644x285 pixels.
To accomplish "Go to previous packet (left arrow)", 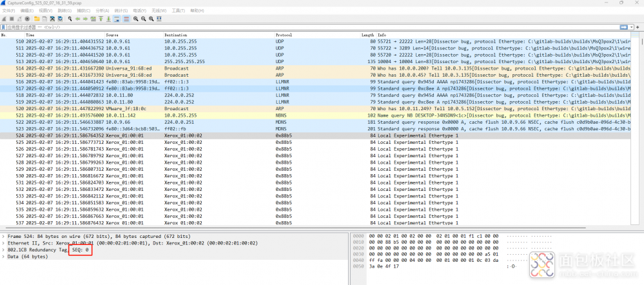I will [77, 19].
